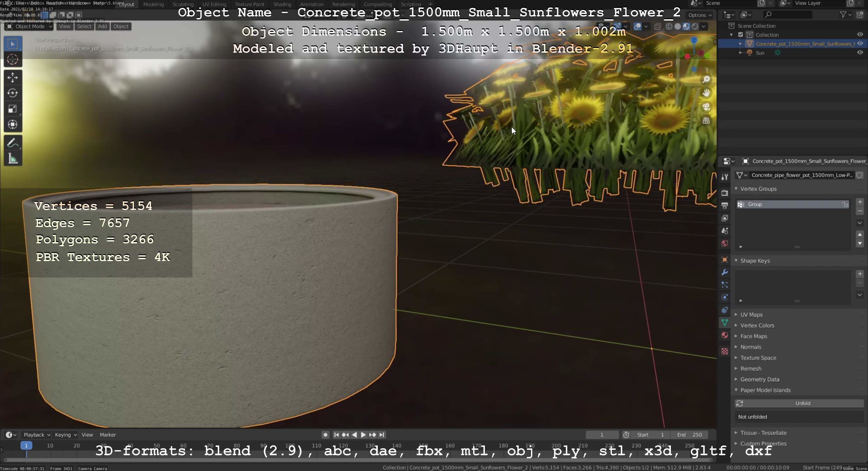The width and height of the screenshot is (868, 471).
Task: Open the Playback dropdown in timeline
Action: (37, 435)
